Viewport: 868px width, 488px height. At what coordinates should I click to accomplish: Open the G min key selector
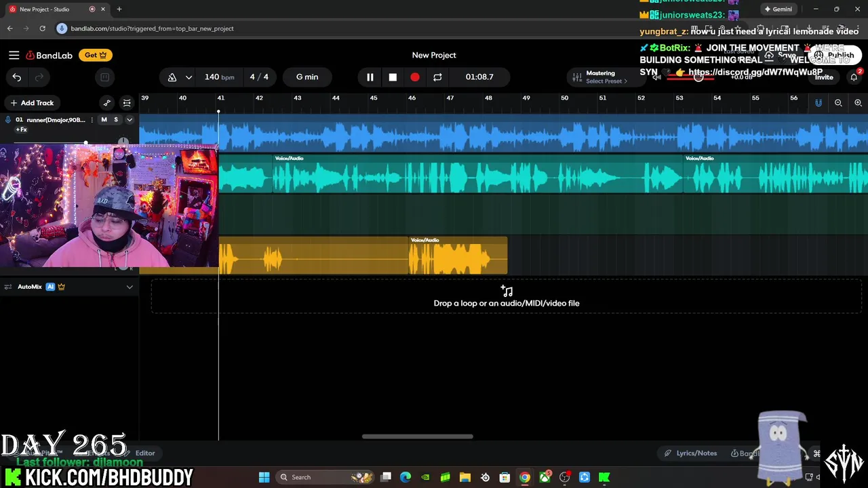coord(307,77)
